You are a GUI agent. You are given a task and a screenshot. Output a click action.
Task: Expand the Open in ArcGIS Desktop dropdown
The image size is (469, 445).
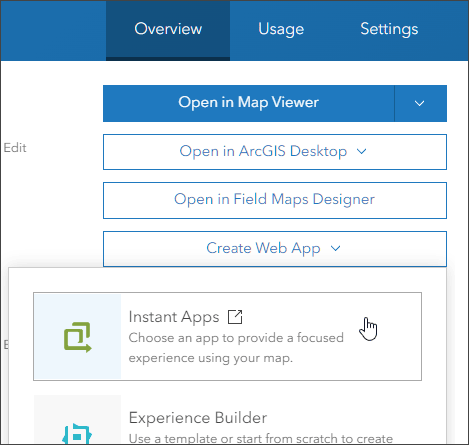[x=275, y=152]
